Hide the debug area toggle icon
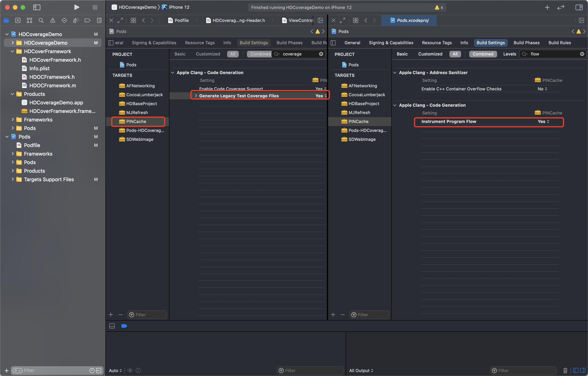Viewport: 588px width, 376px height. point(112,326)
